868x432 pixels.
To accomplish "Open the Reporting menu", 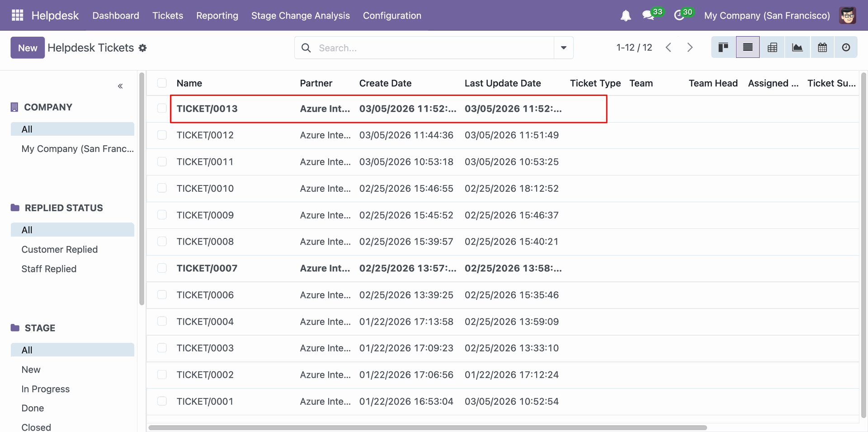I will click(x=217, y=15).
